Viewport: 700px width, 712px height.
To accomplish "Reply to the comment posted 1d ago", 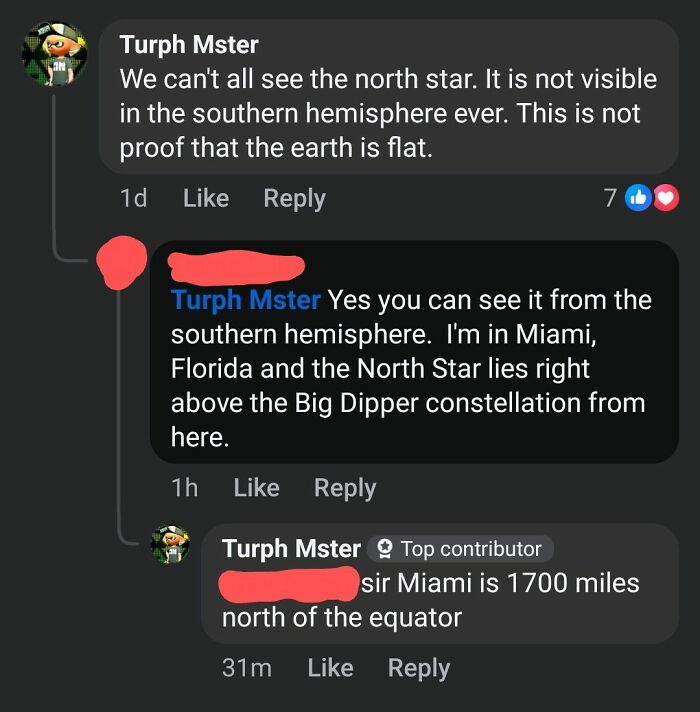I will point(294,198).
